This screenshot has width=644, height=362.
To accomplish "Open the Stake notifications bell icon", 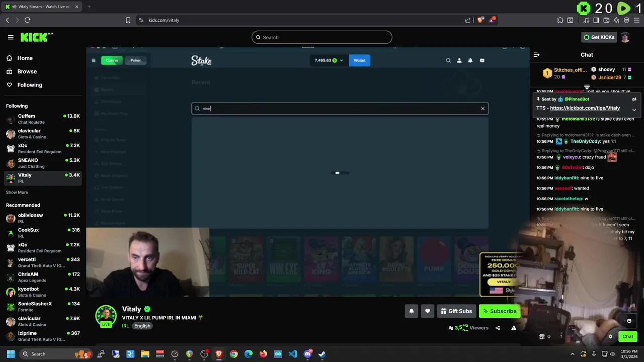I will [470, 60].
